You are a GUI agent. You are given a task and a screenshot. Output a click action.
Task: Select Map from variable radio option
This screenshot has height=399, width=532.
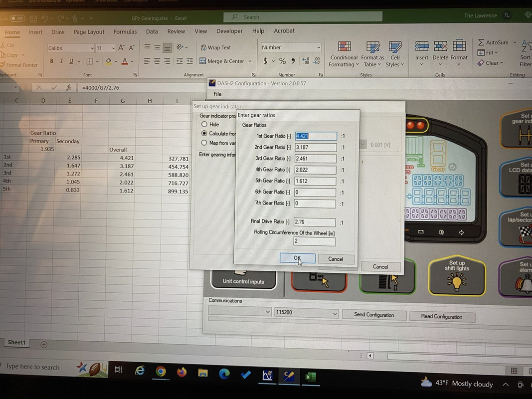tap(204, 143)
